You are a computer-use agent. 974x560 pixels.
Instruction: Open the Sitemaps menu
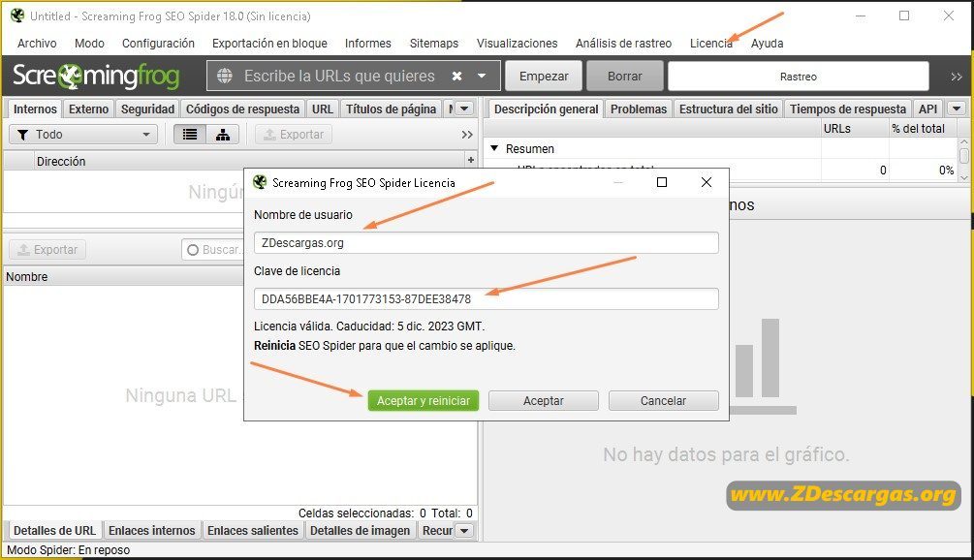pos(433,44)
